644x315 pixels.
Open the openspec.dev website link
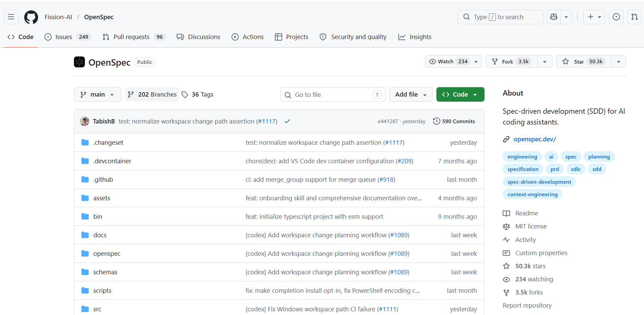click(x=535, y=139)
